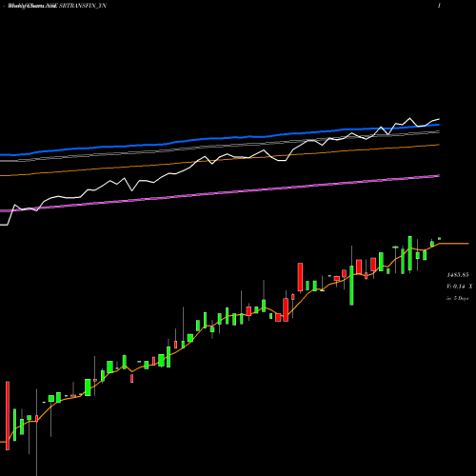Click the latest small green candle at far right
Viewport: 476px width, 476px height.
click(x=440, y=238)
